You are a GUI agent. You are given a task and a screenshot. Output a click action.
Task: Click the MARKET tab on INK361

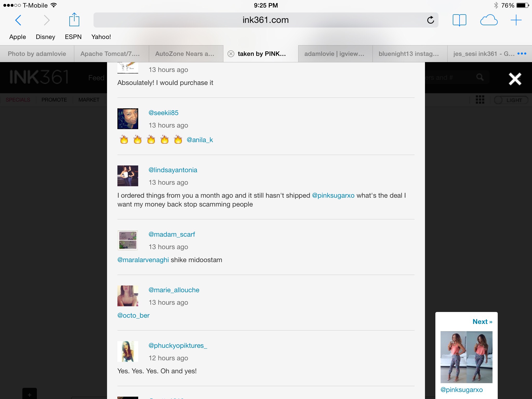click(x=88, y=99)
